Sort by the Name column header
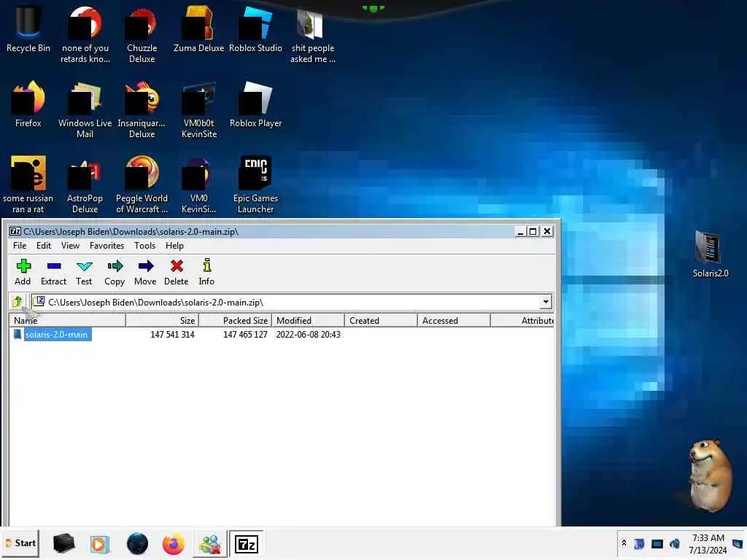This screenshot has height=560, width=747. pos(67,321)
